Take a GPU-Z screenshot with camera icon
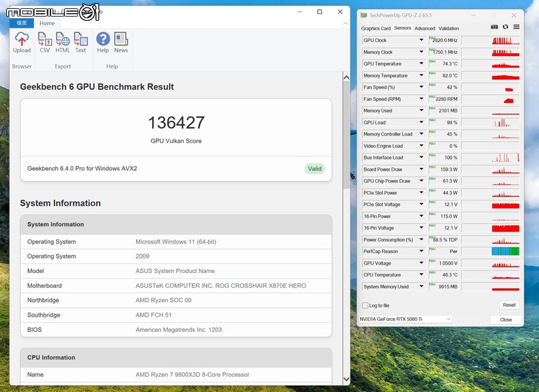The height and width of the screenshot is (392, 539). point(494,27)
